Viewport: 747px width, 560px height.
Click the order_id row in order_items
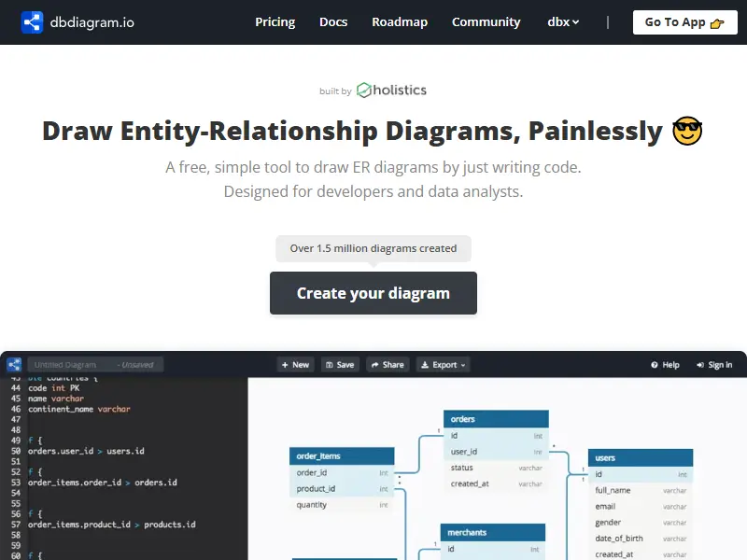[x=342, y=473]
